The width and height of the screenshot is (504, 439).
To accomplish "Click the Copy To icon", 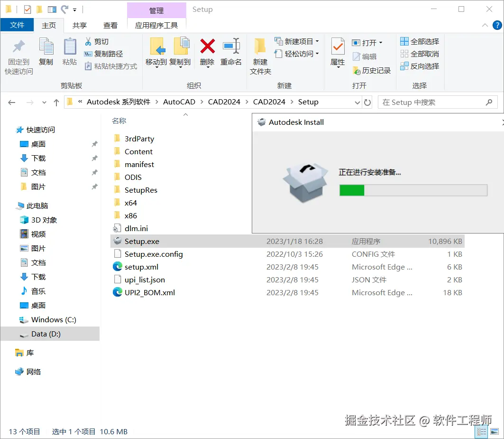I will point(181,46).
